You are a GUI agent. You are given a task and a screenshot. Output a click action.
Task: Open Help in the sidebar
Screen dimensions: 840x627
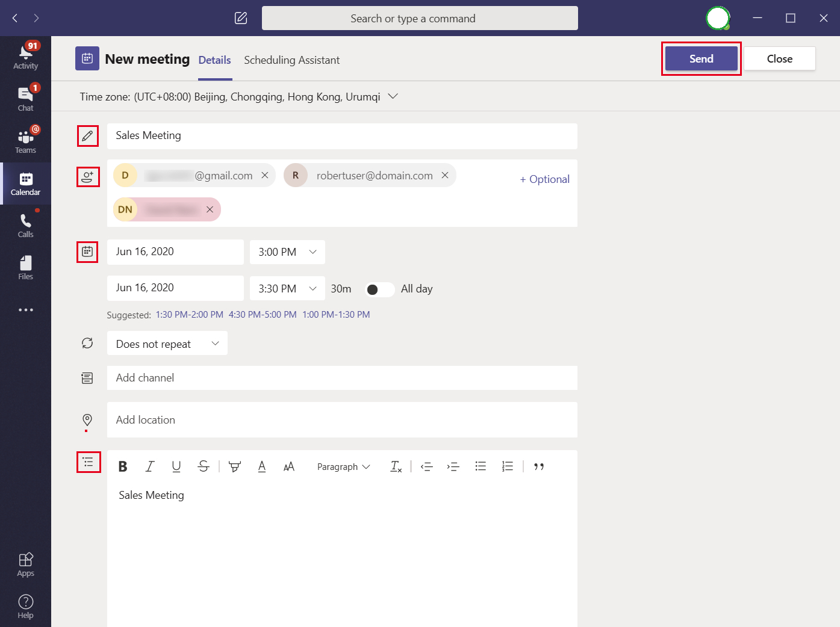tap(25, 607)
